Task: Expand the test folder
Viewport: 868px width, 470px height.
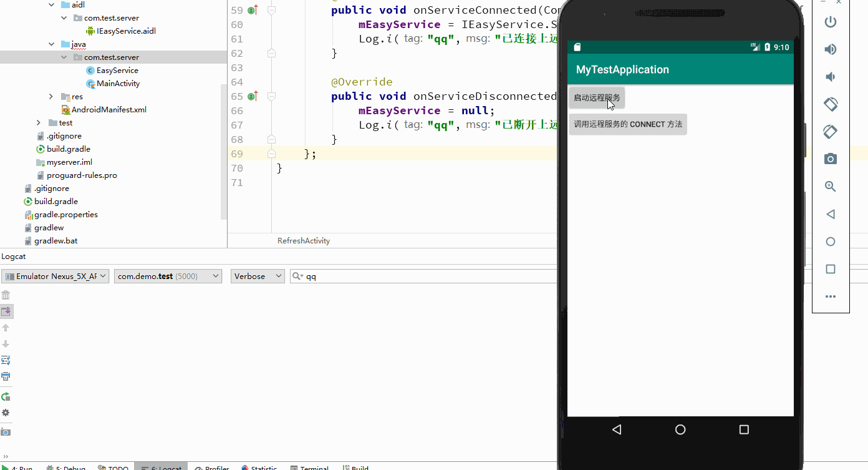Action: pos(39,122)
